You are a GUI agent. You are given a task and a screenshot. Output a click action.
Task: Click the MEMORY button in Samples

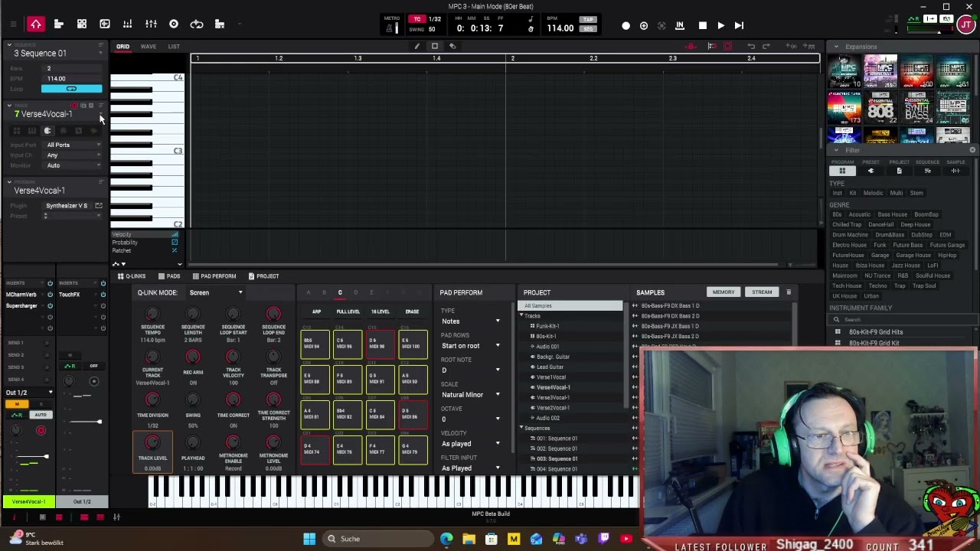[x=724, y=292]
